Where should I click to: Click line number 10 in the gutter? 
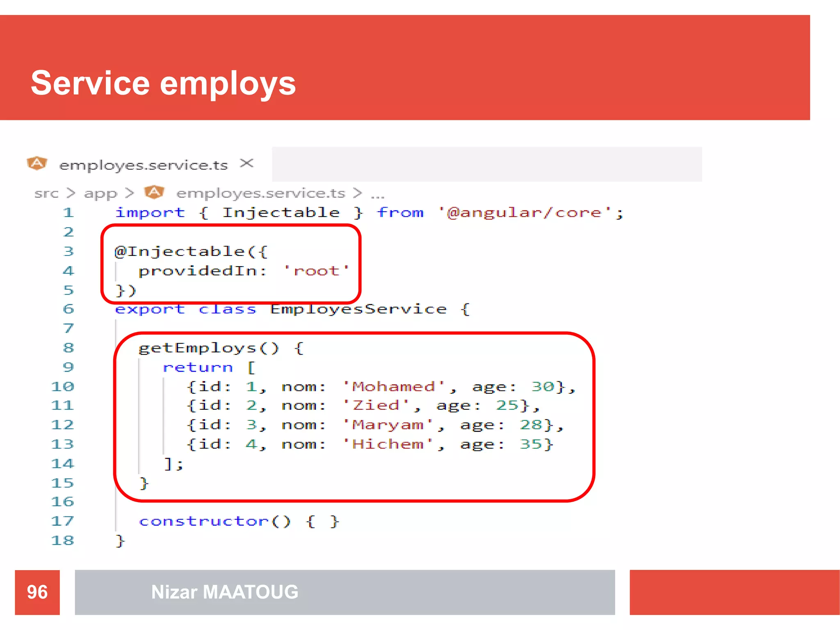pyautogui.click(x=63, y=386)
